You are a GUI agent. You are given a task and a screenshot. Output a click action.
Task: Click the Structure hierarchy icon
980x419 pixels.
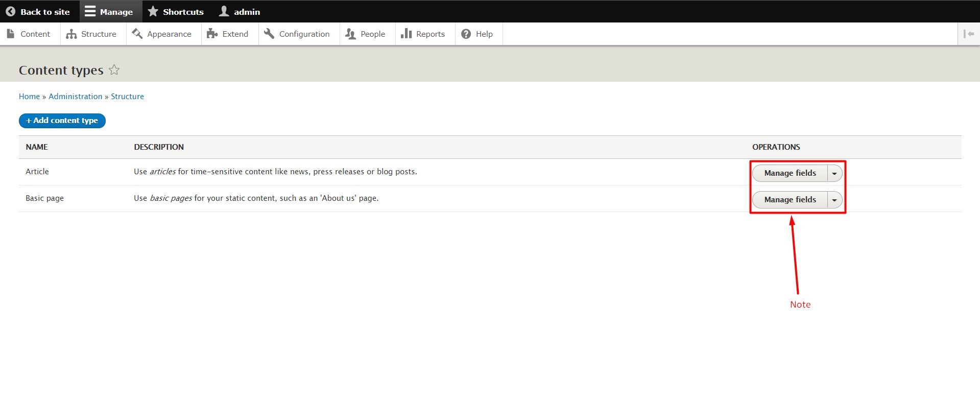click(71, 34)
